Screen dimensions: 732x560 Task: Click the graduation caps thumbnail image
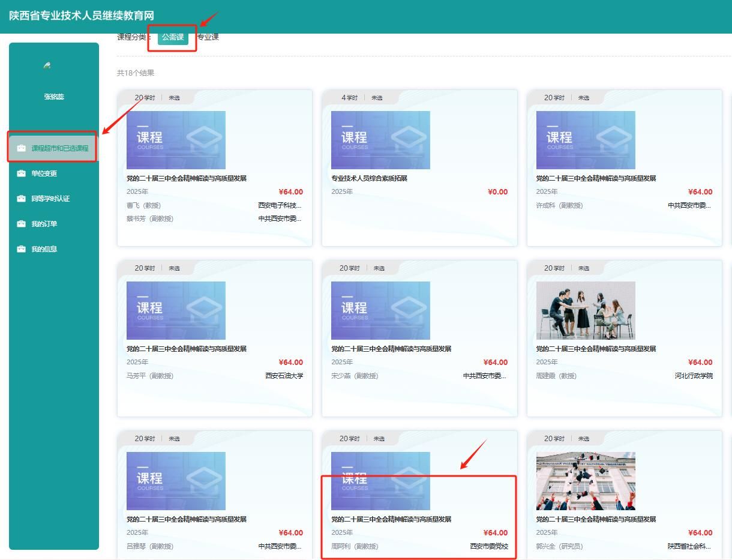click(585, 481)
